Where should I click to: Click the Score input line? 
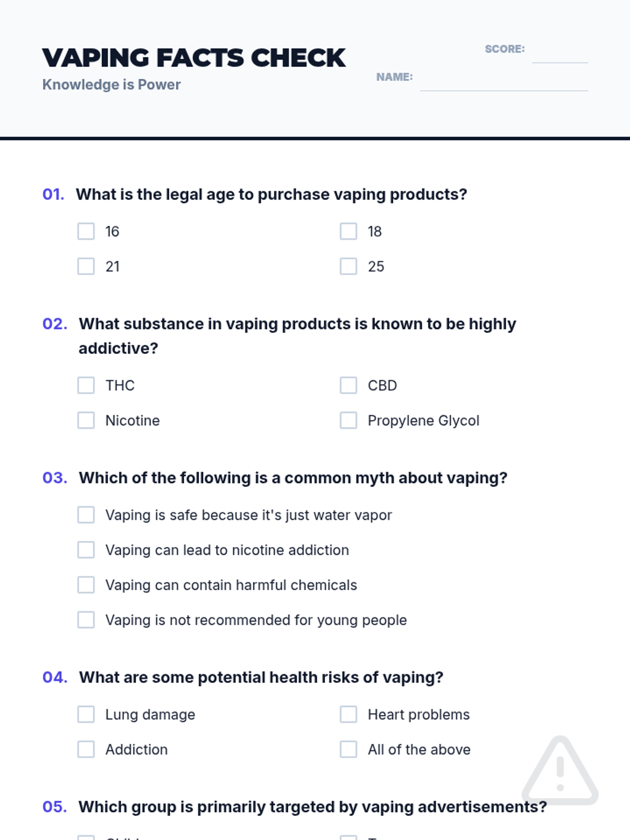[560, 55]
